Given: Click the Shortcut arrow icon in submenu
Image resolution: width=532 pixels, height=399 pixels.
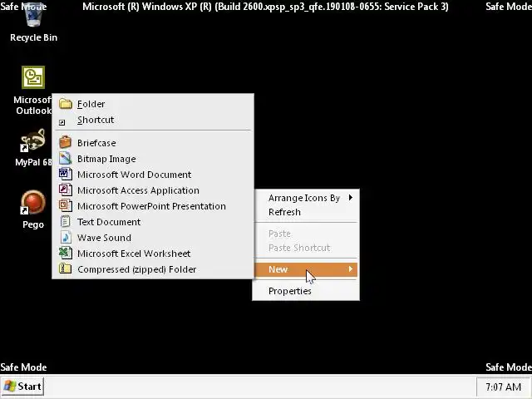Looking at the screenshot, I should point(62,122).
